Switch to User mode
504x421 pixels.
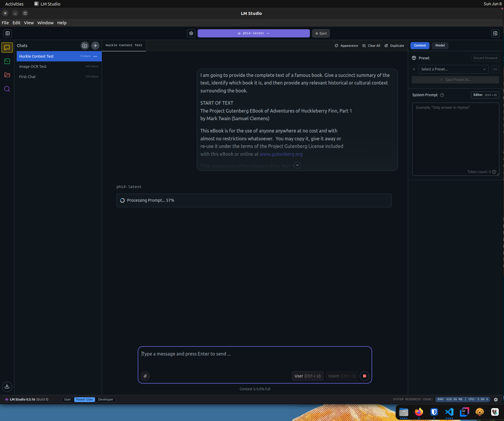pyautogui.click(x=68, y=399)
